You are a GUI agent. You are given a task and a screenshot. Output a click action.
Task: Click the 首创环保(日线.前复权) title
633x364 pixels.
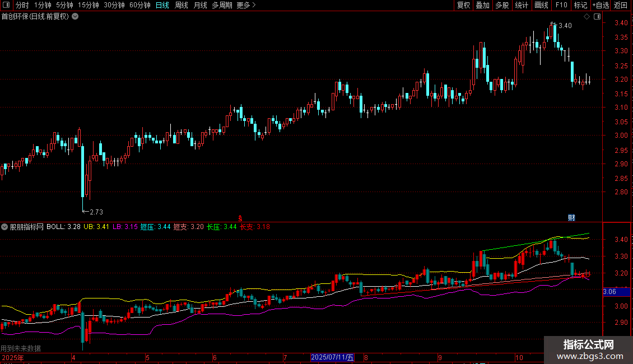tap(35, 17)
